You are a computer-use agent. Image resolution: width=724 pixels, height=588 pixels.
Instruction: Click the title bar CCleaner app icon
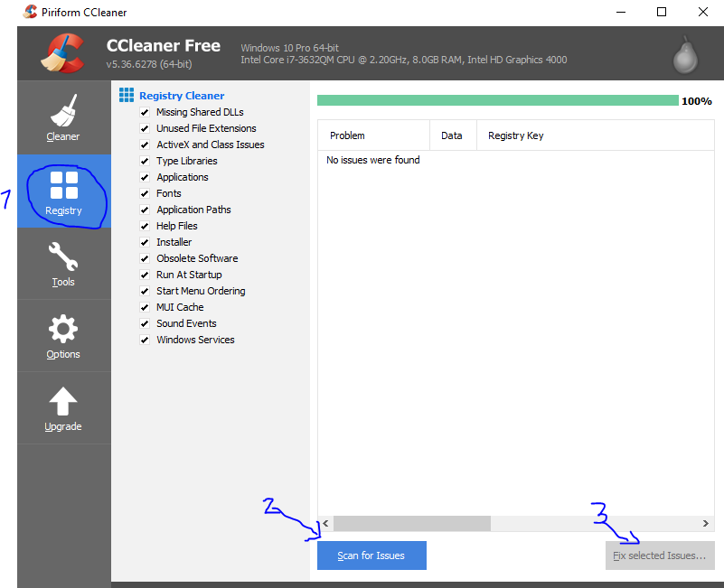coord(30,12)
